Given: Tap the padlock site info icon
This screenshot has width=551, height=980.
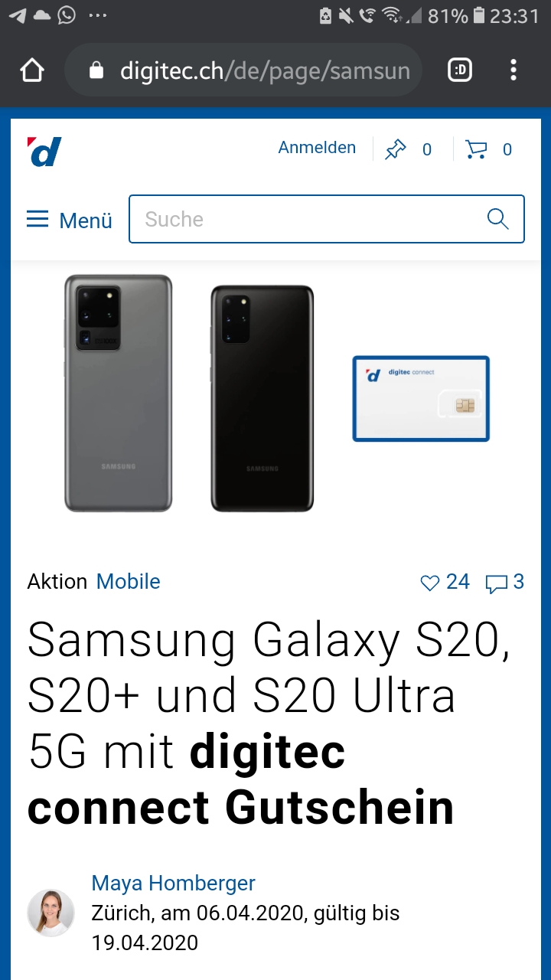Looking at the screenshot, I should (x=96, y=71).
